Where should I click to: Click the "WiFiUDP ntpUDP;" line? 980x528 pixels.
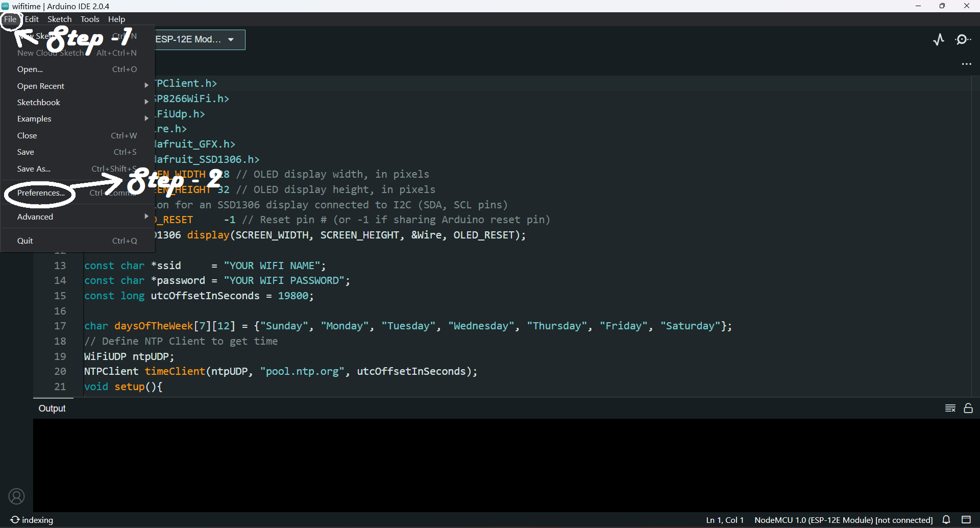129,356
